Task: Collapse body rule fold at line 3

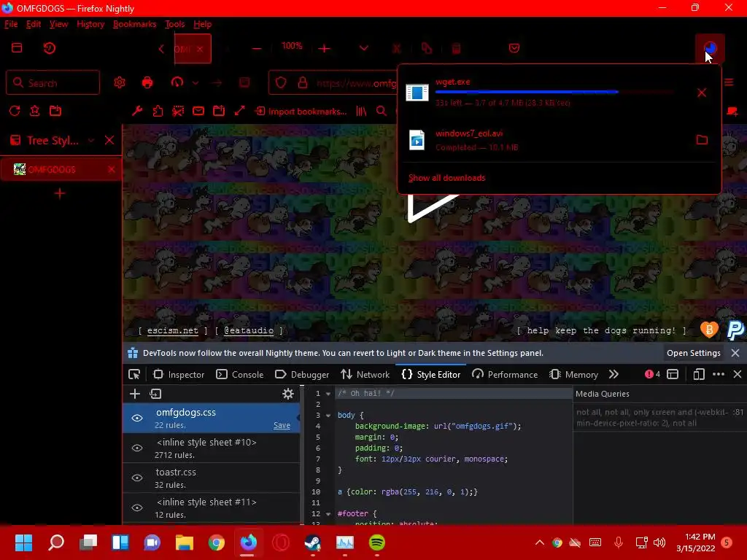Action: click(328, 415)
